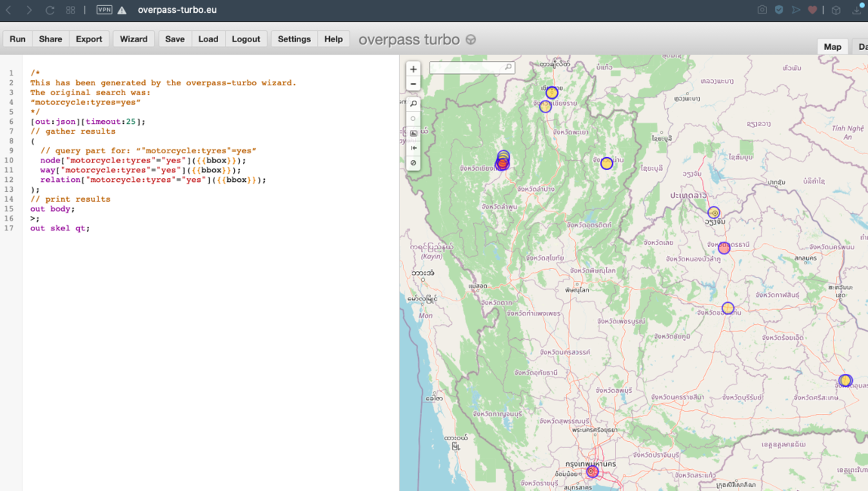
Task: Collapse the query editor with the arrow icon
Action: click(x=413, y=147)
